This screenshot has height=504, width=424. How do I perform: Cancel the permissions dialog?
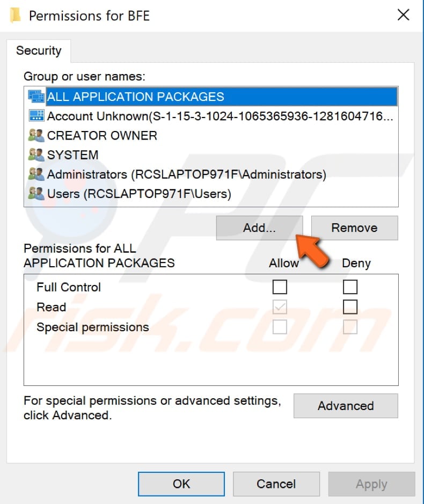pyautogui.click(x=276, y=484)
